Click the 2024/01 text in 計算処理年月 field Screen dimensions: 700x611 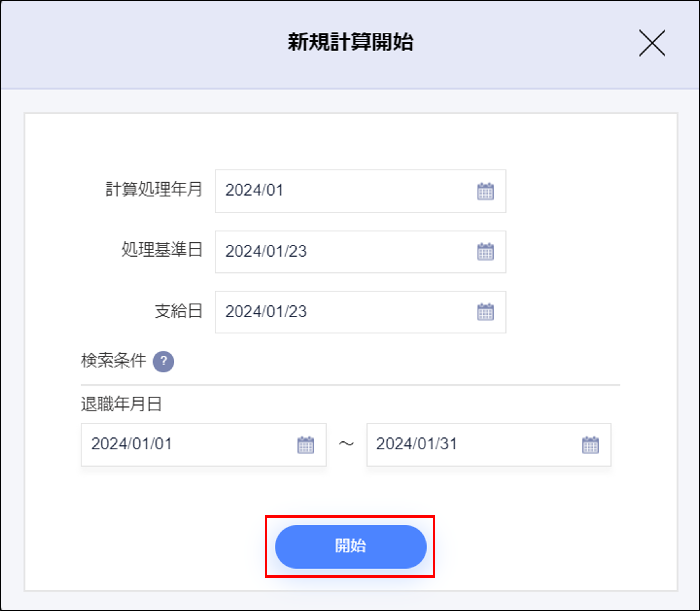pyautogui.click(x=254, y=190)
